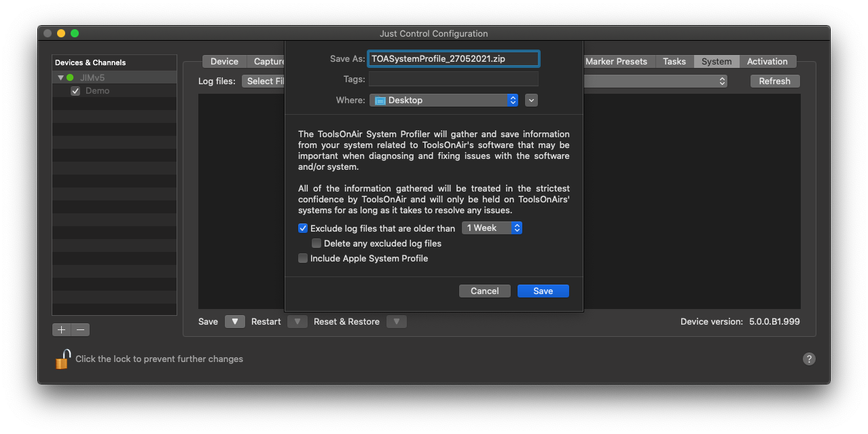The height and width of the screenshot is (434, 868).
Task: Uncheck Exclude log files that are older than
Action: pos(303,228)
